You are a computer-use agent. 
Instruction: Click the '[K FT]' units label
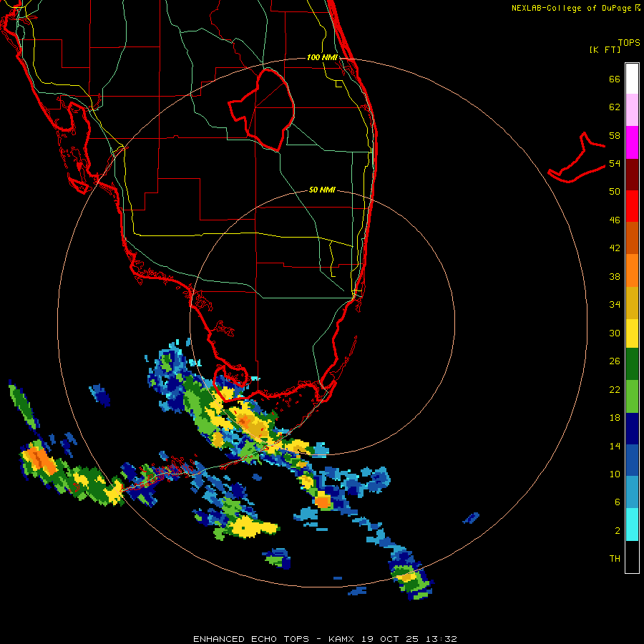[x=605, y=49]
